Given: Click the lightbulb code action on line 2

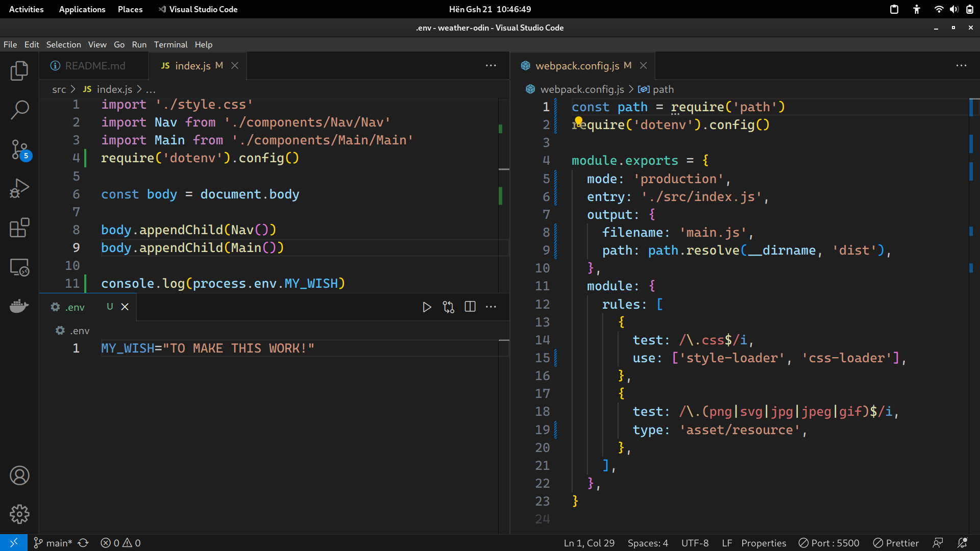Looking at the screenshot, I should pyautogui.click(x=578, y=121).
